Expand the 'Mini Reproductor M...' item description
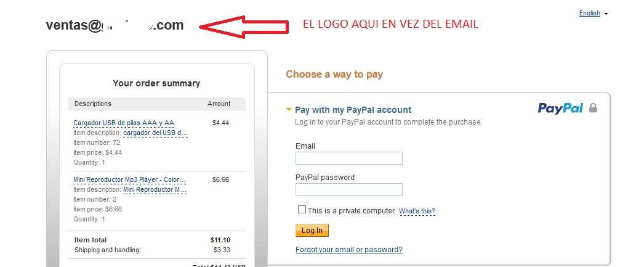Screen dimensions: 644x267 point(155,190)
